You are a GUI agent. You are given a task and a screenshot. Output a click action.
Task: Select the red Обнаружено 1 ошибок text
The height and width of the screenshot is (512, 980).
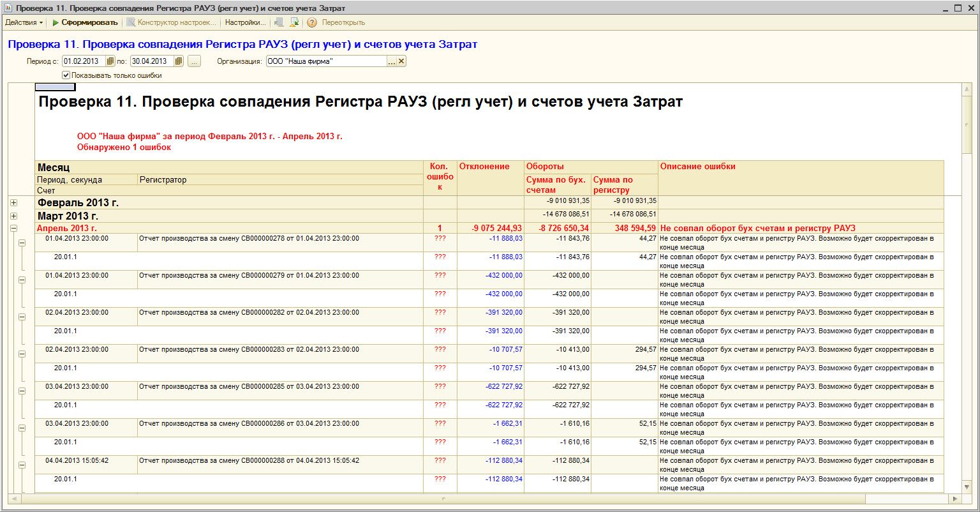click(x=124, y=147)
